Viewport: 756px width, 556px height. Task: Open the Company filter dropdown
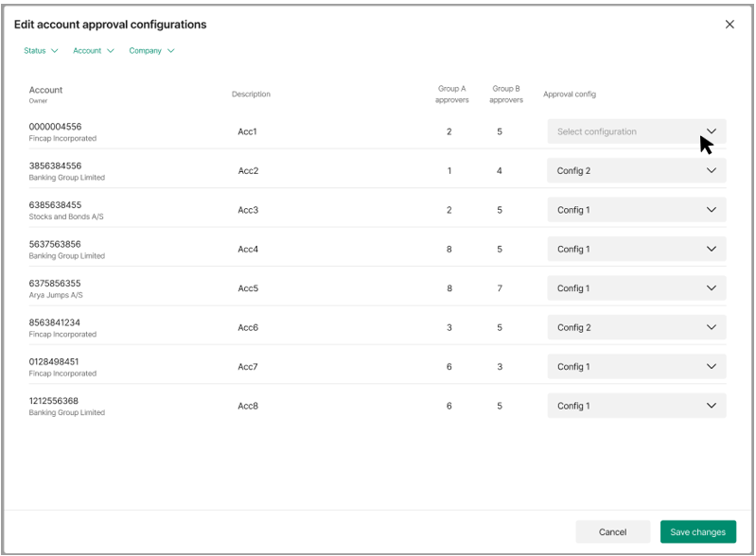pos(151,51)
